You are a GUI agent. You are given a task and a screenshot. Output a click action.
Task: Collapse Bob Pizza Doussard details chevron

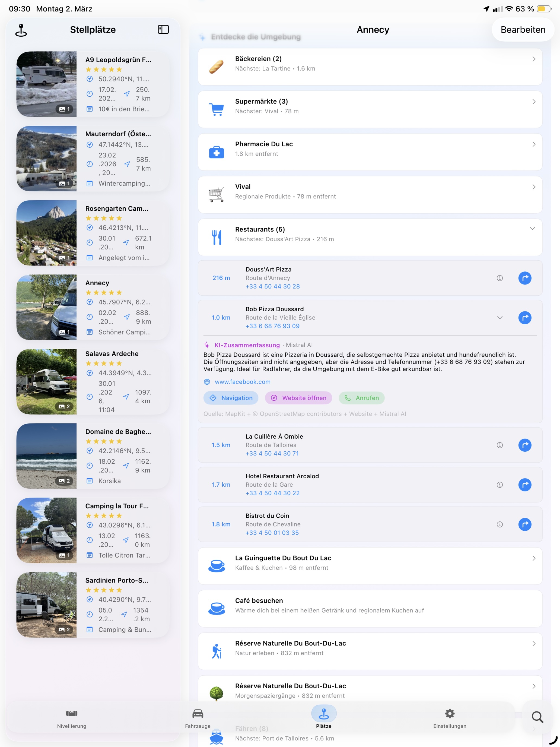(499, 317)
